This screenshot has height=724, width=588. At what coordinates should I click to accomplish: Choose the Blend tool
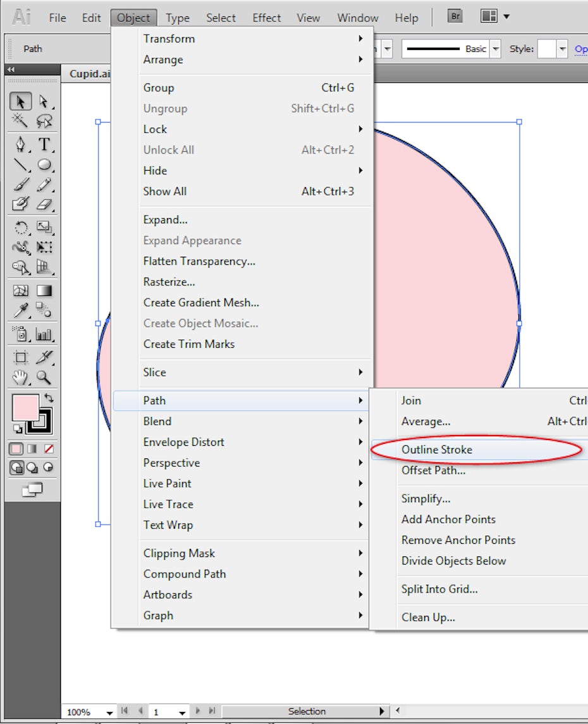(44, 310)
